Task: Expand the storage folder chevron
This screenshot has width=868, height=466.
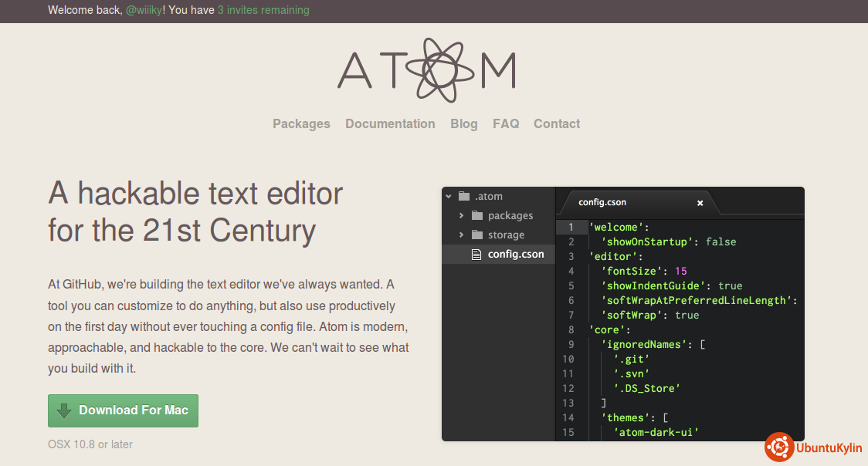Action: [x=461, y=235]
